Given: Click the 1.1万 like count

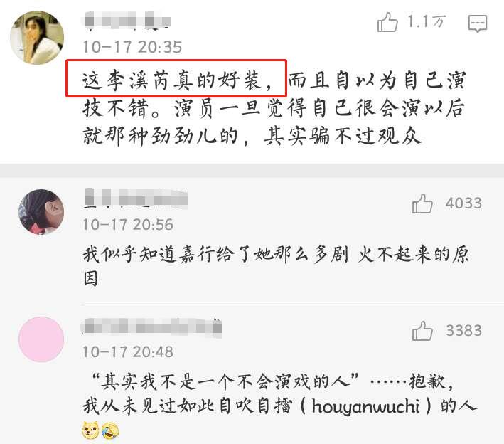Looking at the screenshot, I should tap(427, 22).
